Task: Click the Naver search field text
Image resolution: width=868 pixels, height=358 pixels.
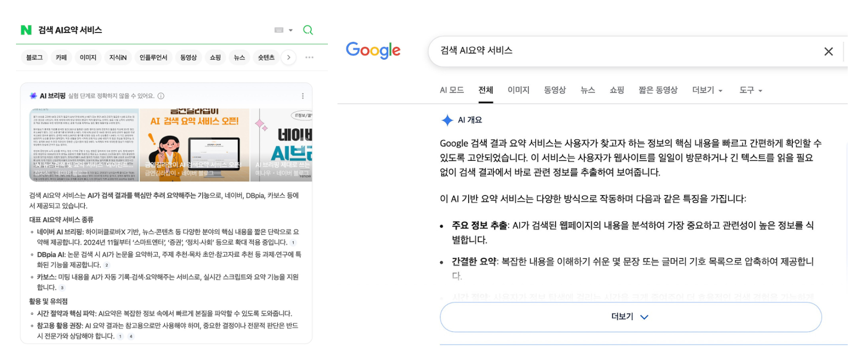Action: (70, 30)
